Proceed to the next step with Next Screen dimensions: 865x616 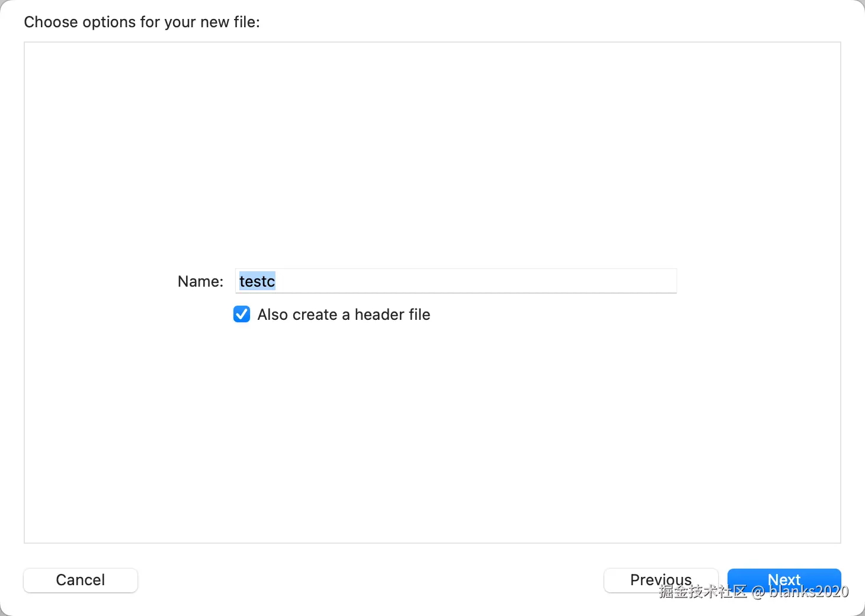click(x=784, y=579)
